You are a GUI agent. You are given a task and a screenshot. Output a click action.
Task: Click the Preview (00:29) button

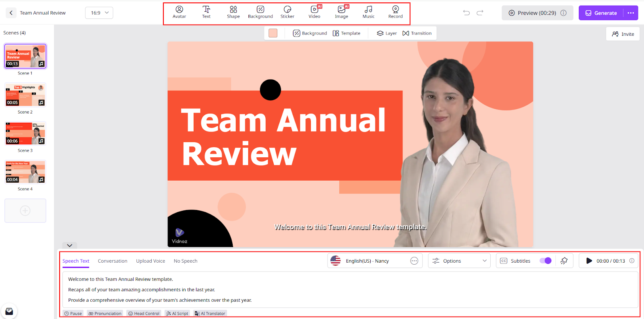click(537, 13)
